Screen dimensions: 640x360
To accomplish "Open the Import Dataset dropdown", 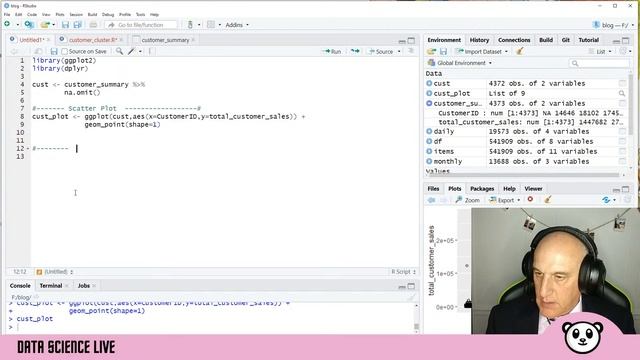I will tap(507, 51).
